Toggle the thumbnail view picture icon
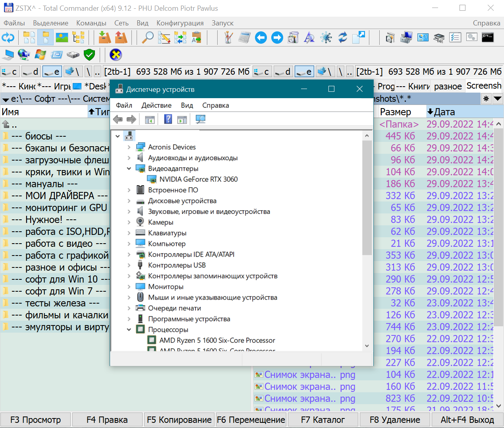The image size is (504, 428). click(x=62, y=38)
